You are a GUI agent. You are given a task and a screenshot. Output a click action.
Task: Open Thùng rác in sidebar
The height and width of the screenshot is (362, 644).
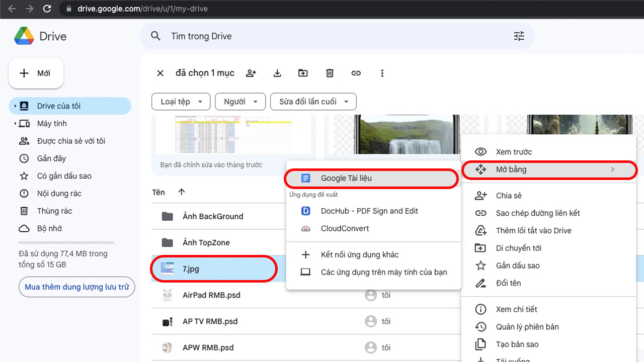[x=70, y=211]
